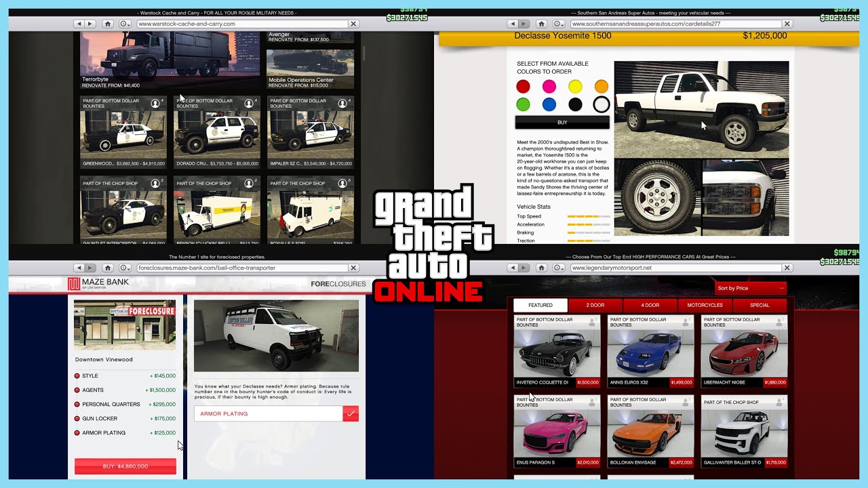This screenshot has height=488, width=868.
Task: Click the legendarymotorsport.net address bar
Action: coord(676,268)
